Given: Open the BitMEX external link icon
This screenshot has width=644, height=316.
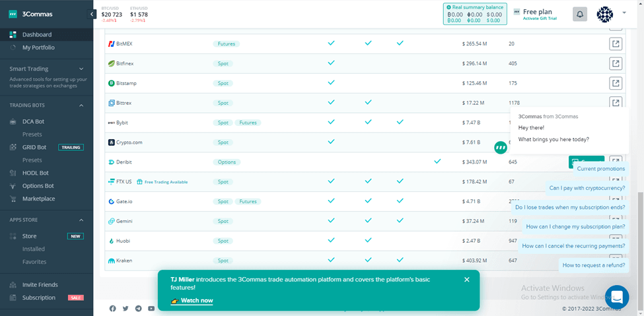Looking at the screenshot, I should (615, 44).
